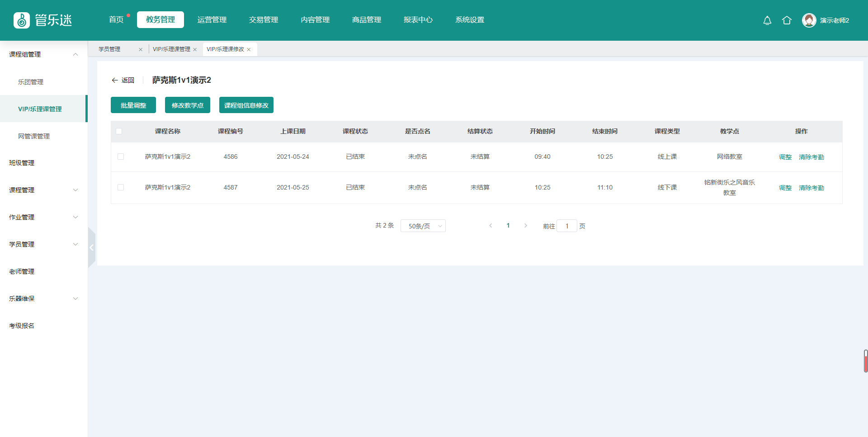Viewport: 868px width, 437px height.
Task: Go to next page arrow
Action: (x=525, y=226)
